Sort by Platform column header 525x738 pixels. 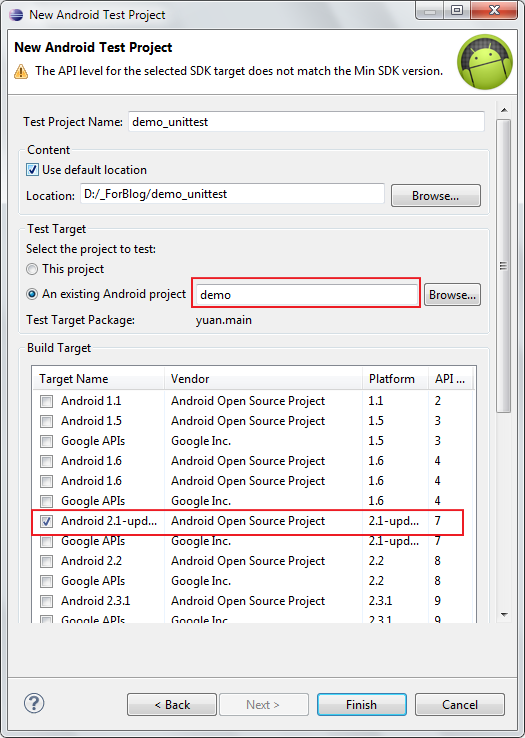click(x=395, y=379)
